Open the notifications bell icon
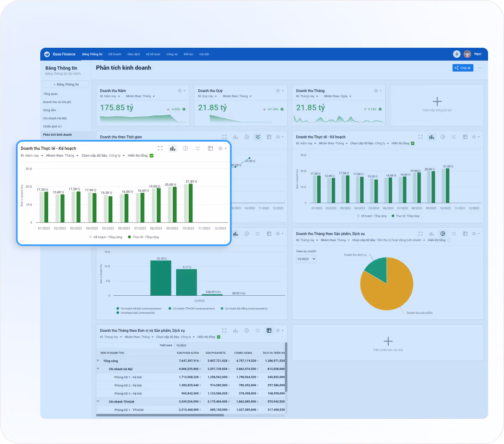The image size is (504, 444). coord(457,54)
